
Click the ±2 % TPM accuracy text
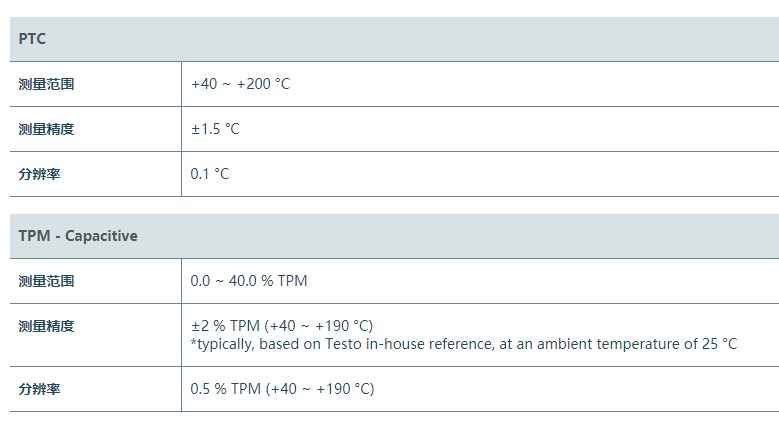click(x=226, y=326)
